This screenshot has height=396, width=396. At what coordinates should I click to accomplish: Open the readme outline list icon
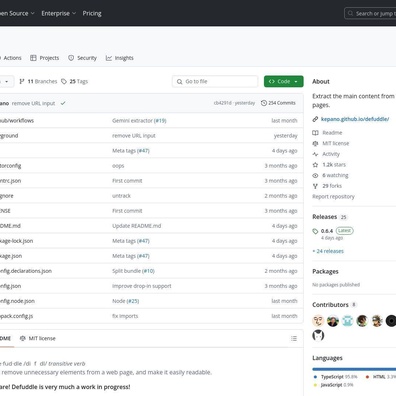click(x=294, y=338)
